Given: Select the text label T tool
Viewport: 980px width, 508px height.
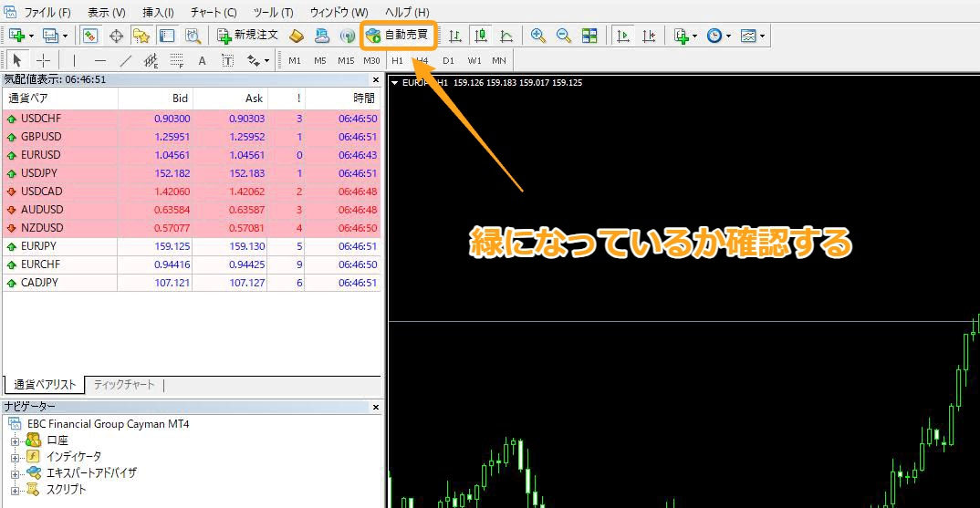Looking at the screenshot, I should [227, 60].
